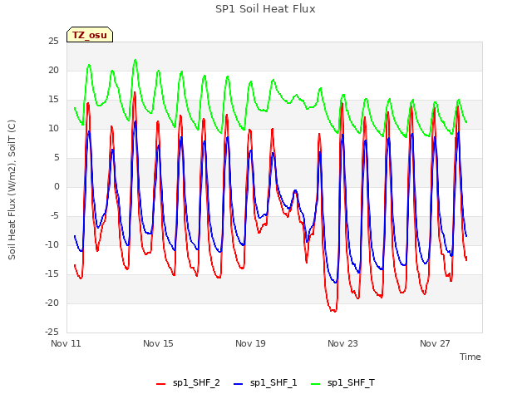Select the sp1_SHF_1 legend label

point(273,383)
